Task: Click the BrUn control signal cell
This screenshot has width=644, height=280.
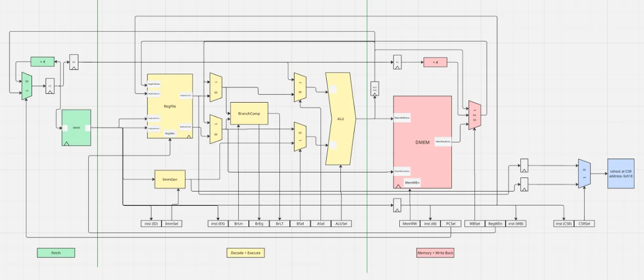Action: point(238,224)
